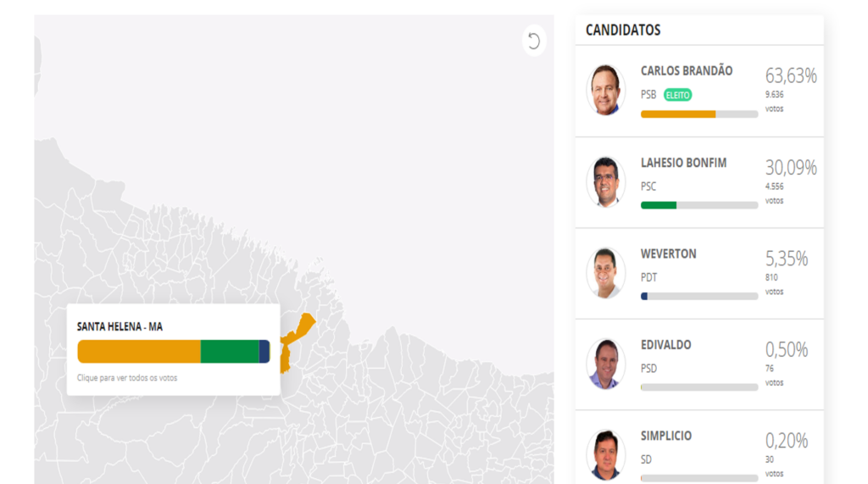Screen dimensions: 868x484
Task: Click the green ELEITO badge
Action: click(677, 95)
